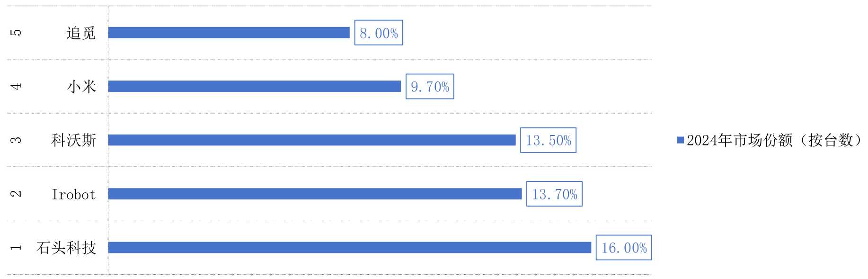Click the blue legend color swatch
The width and height of the screenshot is (868, 279).
point(681,140)
